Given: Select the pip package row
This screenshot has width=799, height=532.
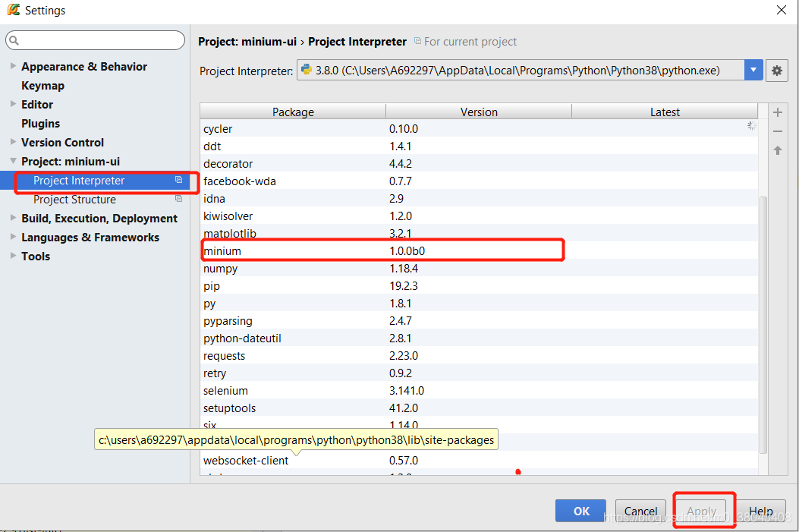Looking at the screenshot, I should [479, 286].
